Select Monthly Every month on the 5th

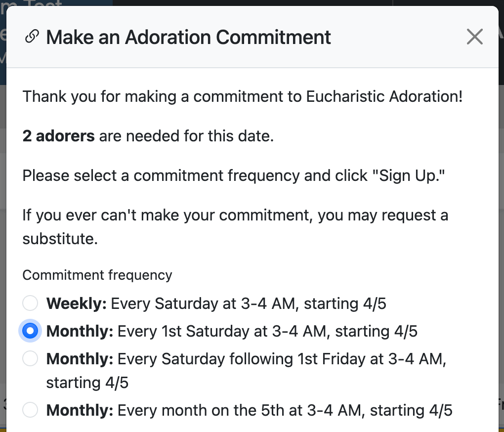coord(30,410)
